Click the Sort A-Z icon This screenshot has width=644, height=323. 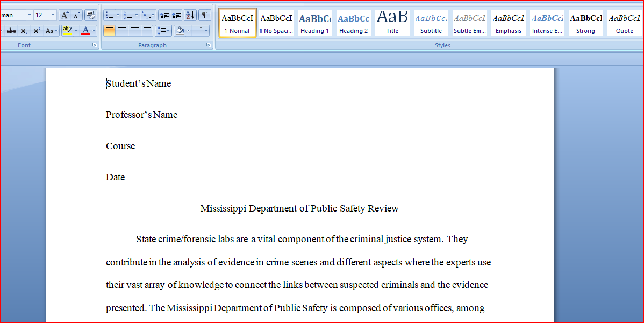pyautogui.click(x=190, y=15)
